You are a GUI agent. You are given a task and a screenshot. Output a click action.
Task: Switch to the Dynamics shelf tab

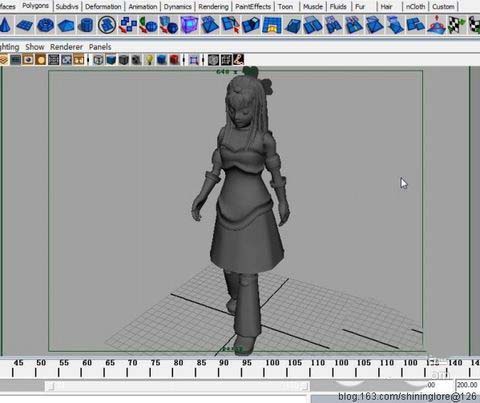tap(178, 6)
